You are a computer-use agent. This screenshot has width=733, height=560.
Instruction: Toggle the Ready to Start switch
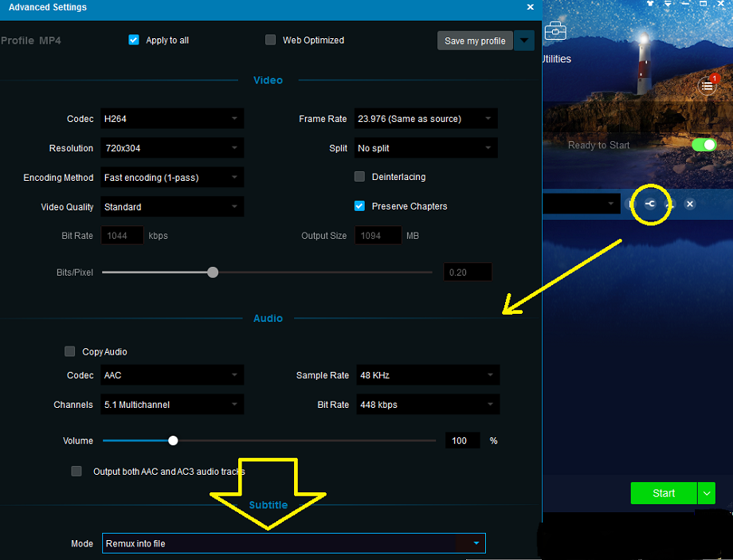(x=704, y=145)
